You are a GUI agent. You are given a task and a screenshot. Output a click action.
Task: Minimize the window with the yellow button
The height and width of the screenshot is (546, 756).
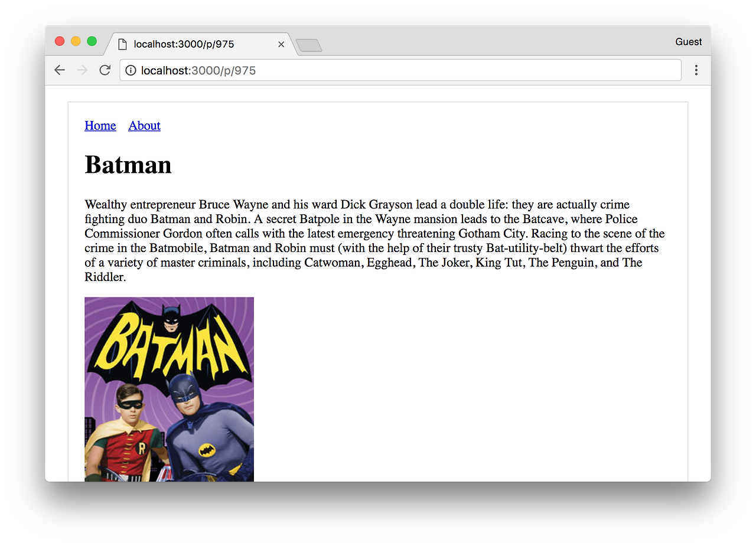tap(76, 41)
